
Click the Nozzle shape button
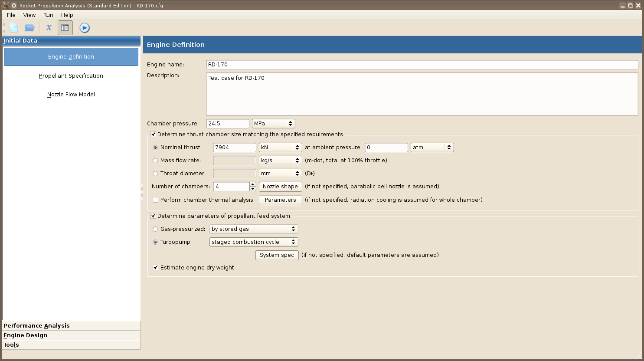(x=281, y=187)
